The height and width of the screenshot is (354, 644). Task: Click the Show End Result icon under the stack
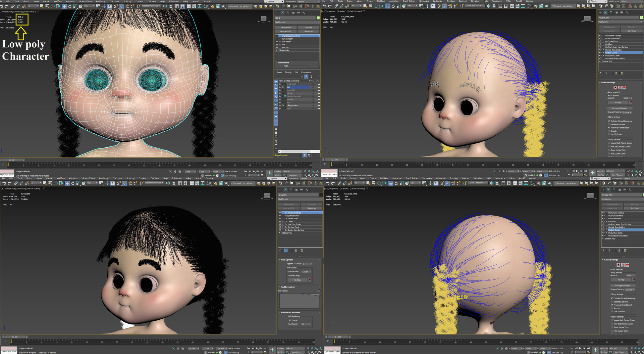click(606, 73)
